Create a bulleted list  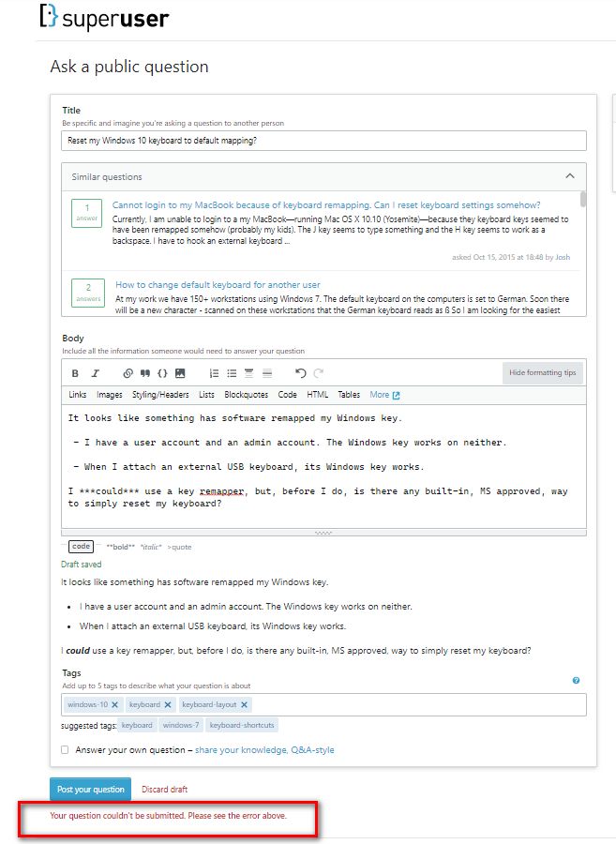pos(232,373)
